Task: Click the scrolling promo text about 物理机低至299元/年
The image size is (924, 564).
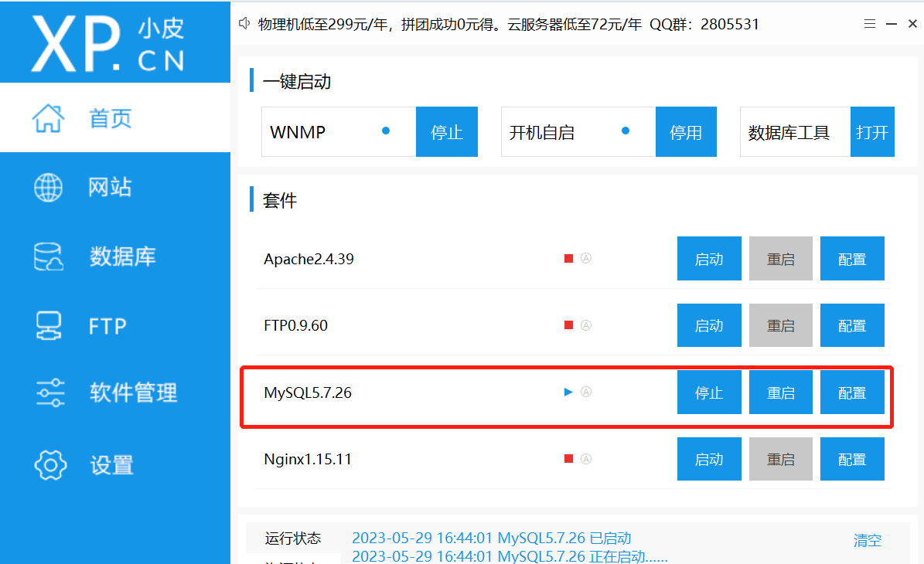Action: 509,24
